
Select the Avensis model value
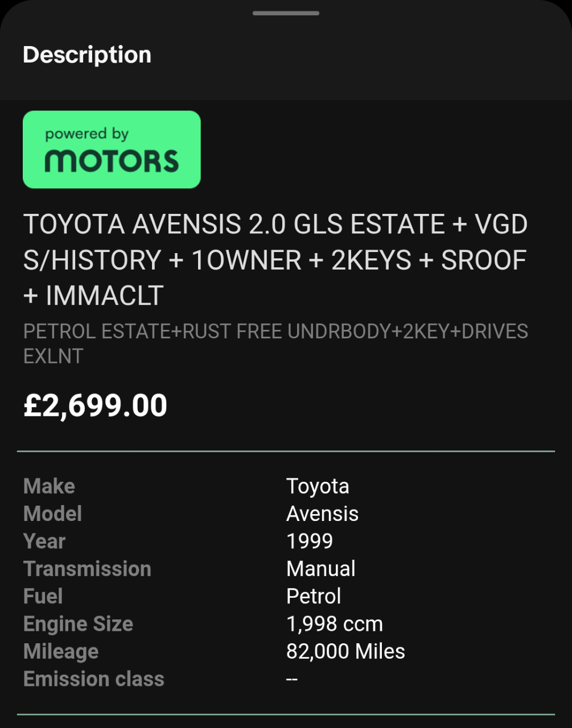tap(322, 514)
